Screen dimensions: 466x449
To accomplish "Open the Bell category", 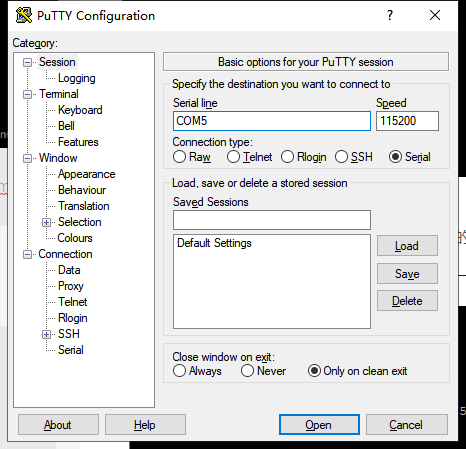I will coord(66,126).
